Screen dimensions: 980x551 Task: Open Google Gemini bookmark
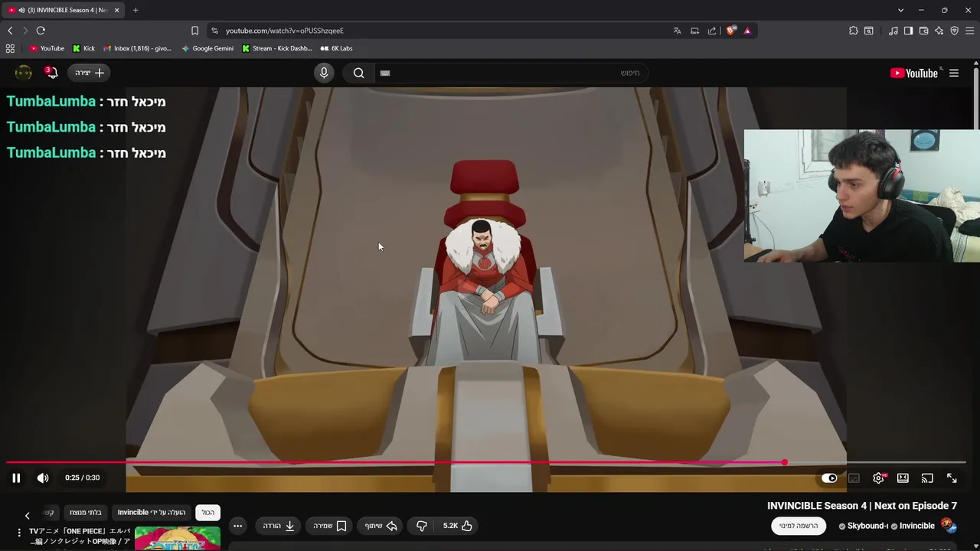tap(207, 48)
